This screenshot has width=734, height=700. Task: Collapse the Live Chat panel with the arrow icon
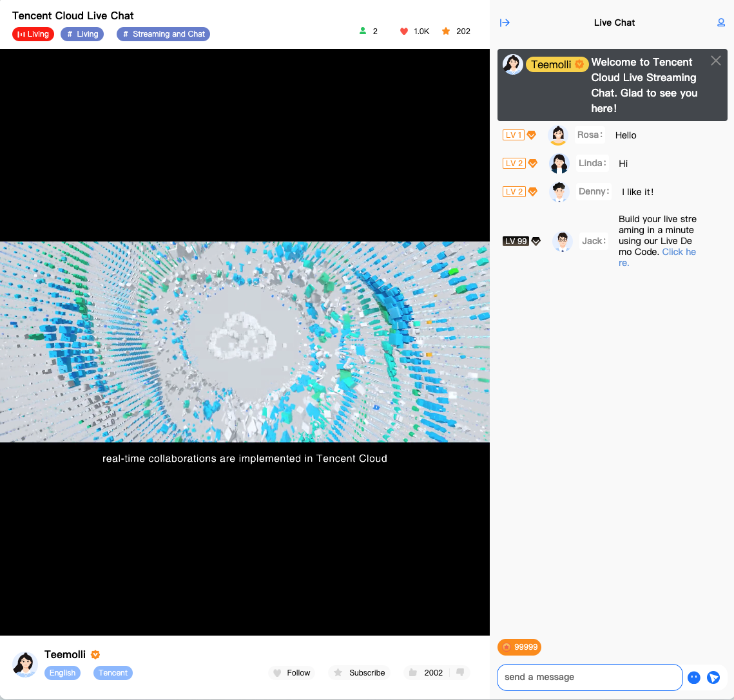click(505, 23)
